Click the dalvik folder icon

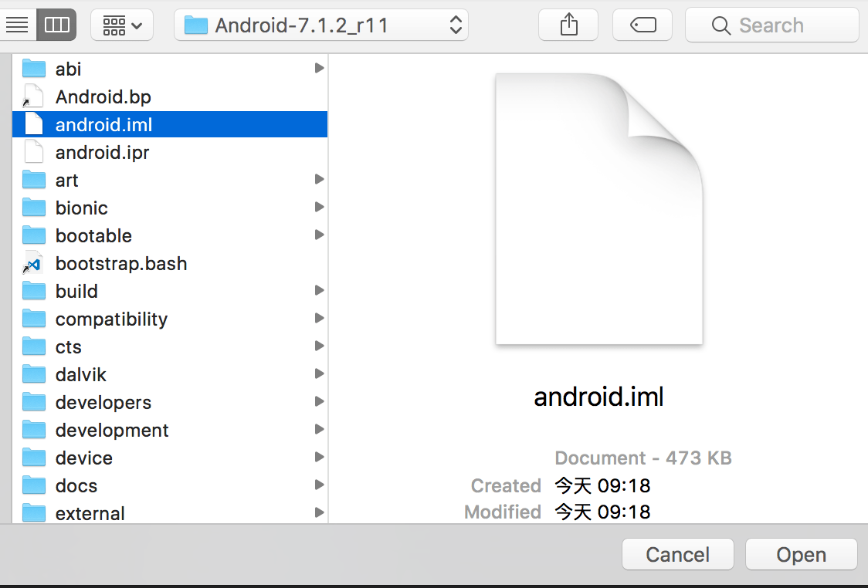coord(34,375)
